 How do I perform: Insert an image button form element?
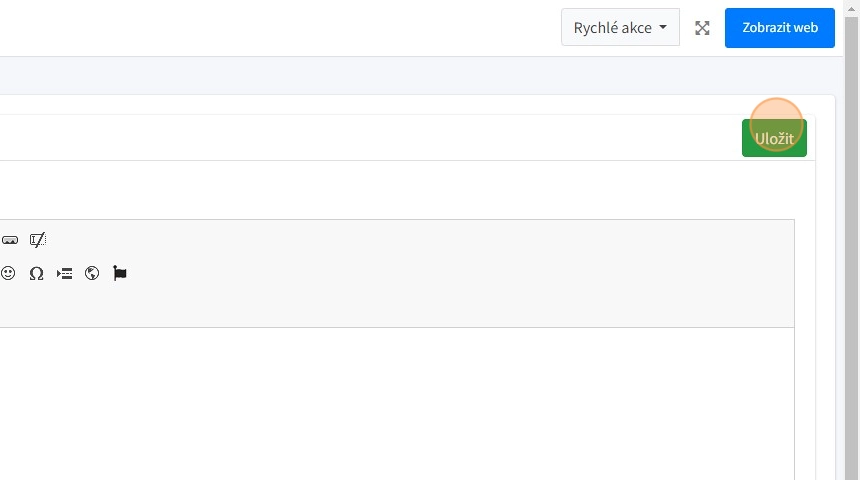[10, 240]
